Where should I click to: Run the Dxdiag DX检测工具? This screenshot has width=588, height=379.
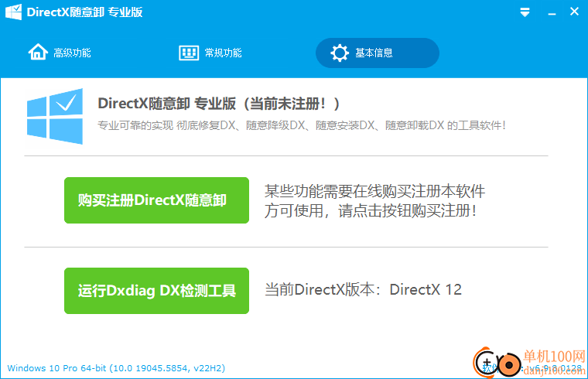pos(156,291)
